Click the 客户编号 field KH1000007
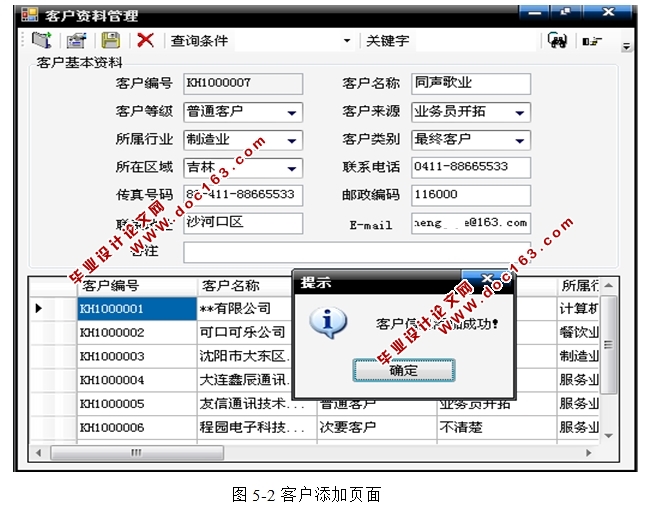The image size is (646, 508). (243, 84)
